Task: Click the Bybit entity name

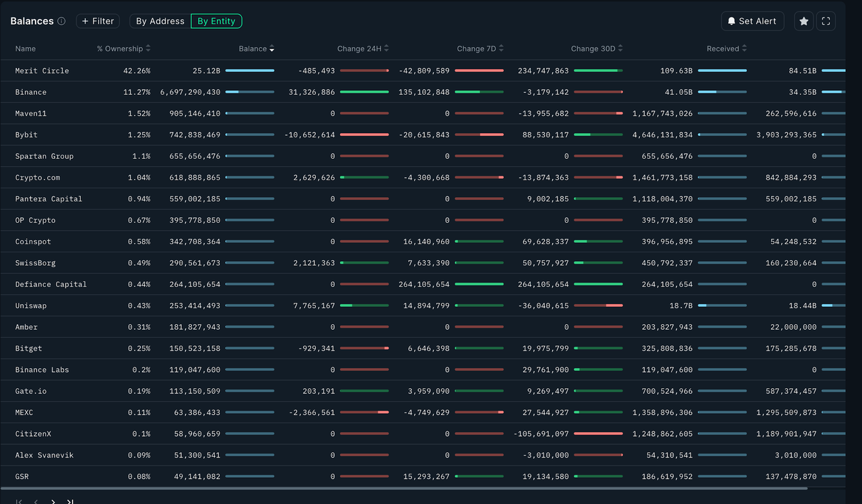Action: [26, 135]
